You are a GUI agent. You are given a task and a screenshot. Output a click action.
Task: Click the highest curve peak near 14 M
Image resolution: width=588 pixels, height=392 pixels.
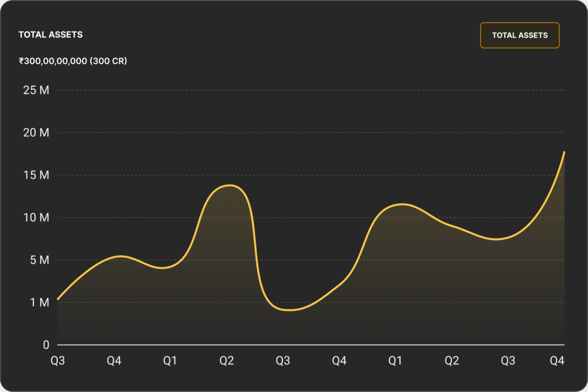230,185
